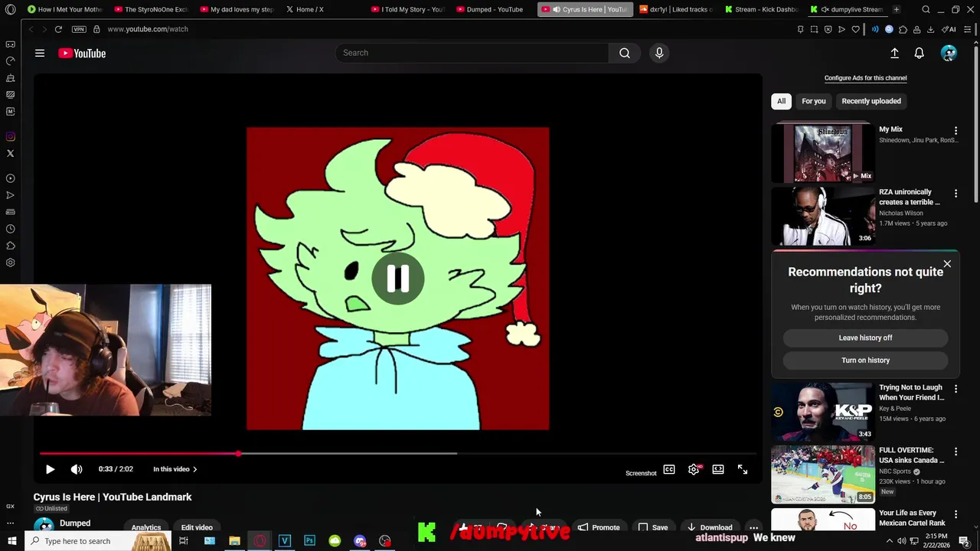The image size is (980, 551).
Task: Open options menu for My Mix
Action: point(955,131)
